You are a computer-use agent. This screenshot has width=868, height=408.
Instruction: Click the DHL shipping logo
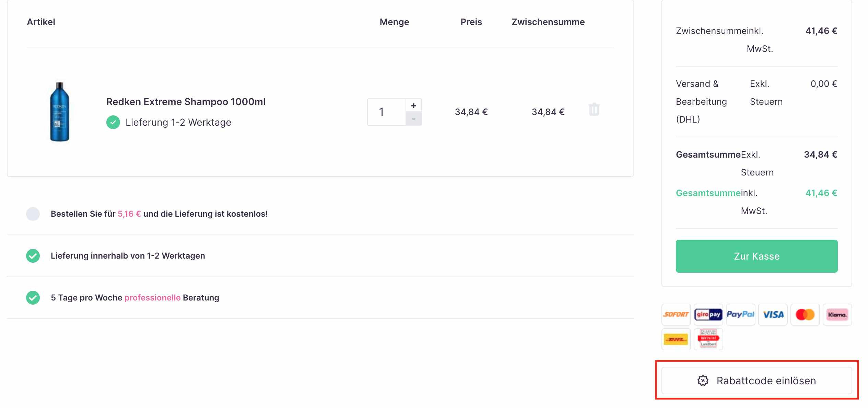point(676,339)
